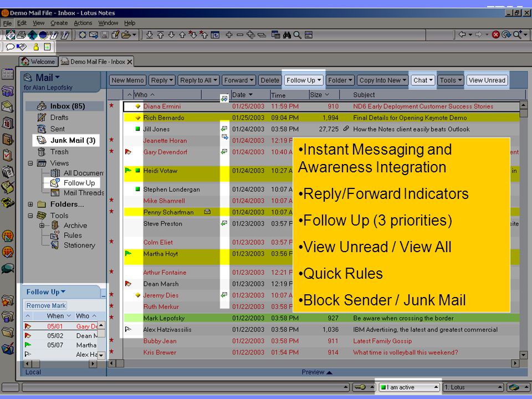This screenshot has width=532, height=399.
Task: Open the I am active status dropdown
Action: click(x=409, y=387)
